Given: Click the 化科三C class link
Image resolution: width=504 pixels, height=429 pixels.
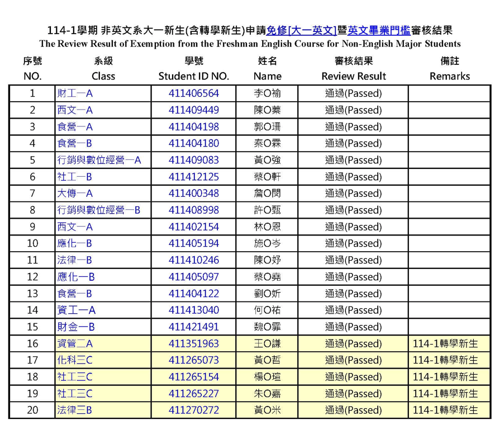Looking at the screenshot, I should point(75,360).
